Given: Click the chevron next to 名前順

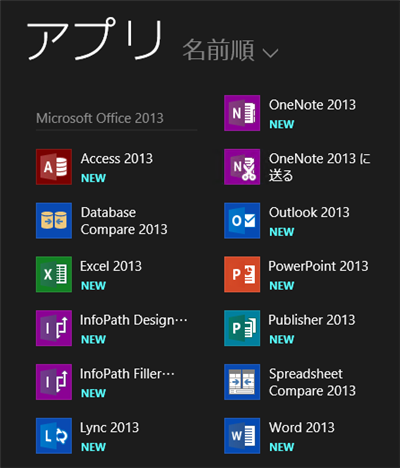Looking at the screenshot, I should tap(270, 53).
